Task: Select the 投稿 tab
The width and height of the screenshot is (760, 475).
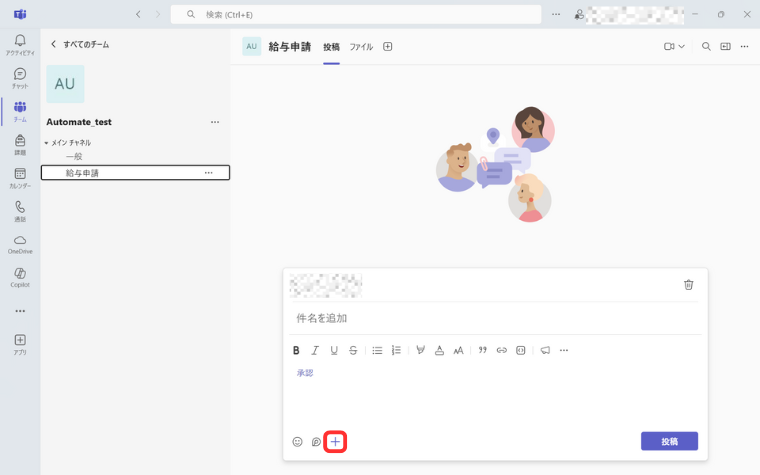Action: (x=331, y=47)
